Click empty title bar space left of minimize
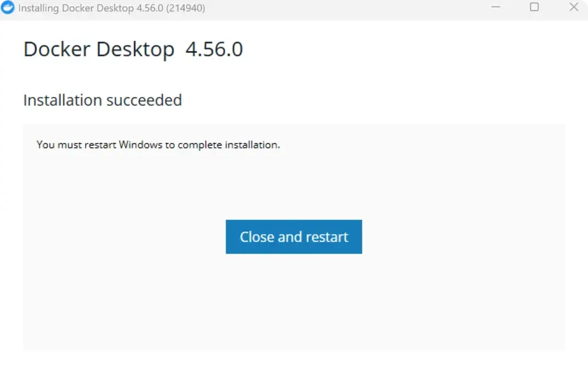The image size is (588, 374). [345, 8]
